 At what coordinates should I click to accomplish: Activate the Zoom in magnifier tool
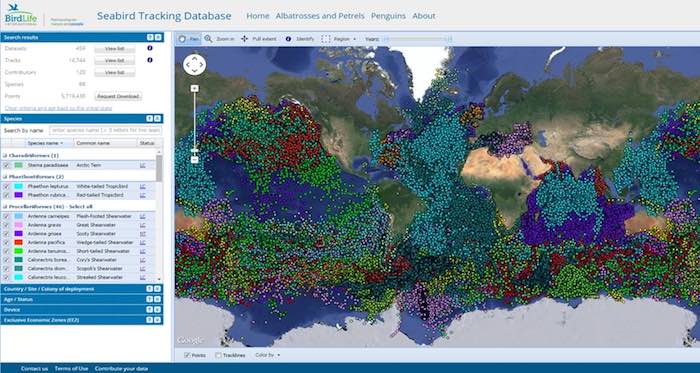pyautogui.click(x=219, y=39)
